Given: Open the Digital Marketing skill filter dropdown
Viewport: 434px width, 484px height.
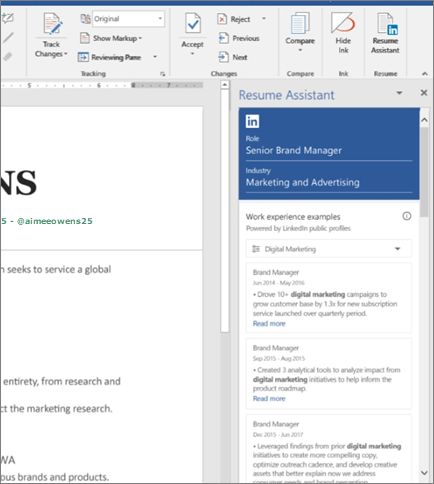Looking at the screenshot, I should click(329, 249).
